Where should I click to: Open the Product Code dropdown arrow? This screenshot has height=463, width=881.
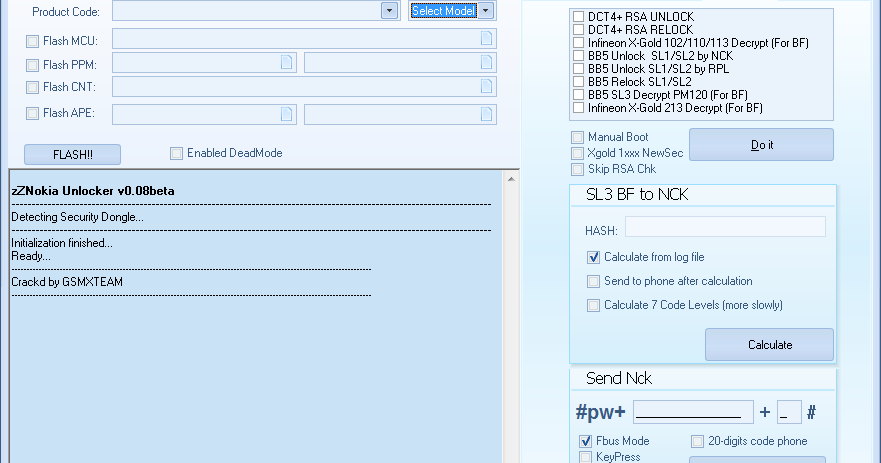(389, 11)
